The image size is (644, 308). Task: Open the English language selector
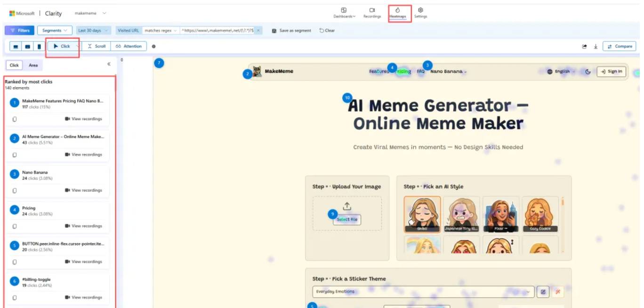[561, 72]
